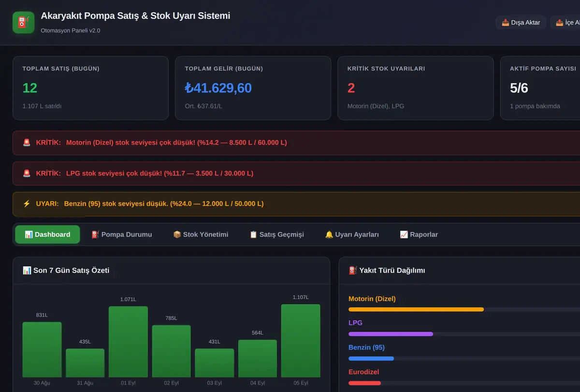Viewport: 580px width, 392px height.
Task: Click the siren icon on Motorin alert
Action: pyautogui.click(x=27, y=143)
